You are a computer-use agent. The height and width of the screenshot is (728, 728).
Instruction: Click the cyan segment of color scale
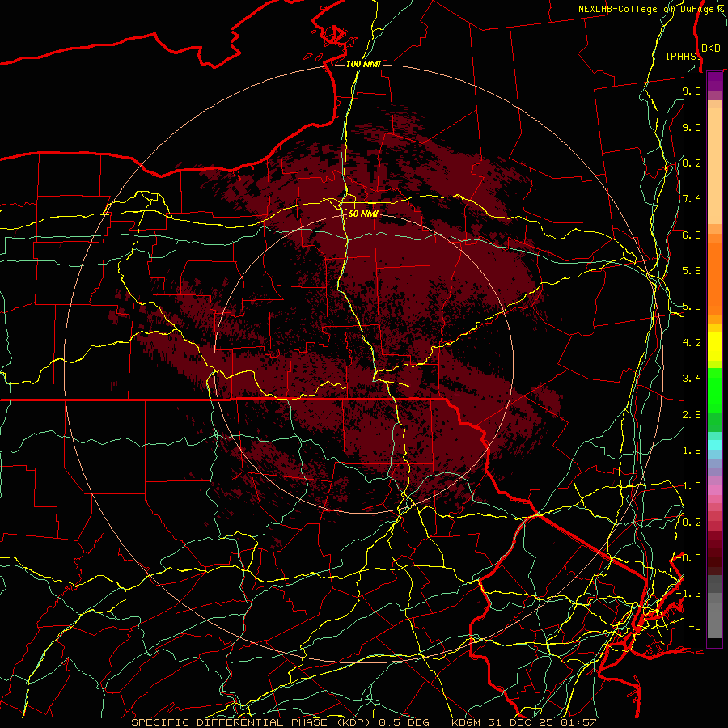[714, 445]
